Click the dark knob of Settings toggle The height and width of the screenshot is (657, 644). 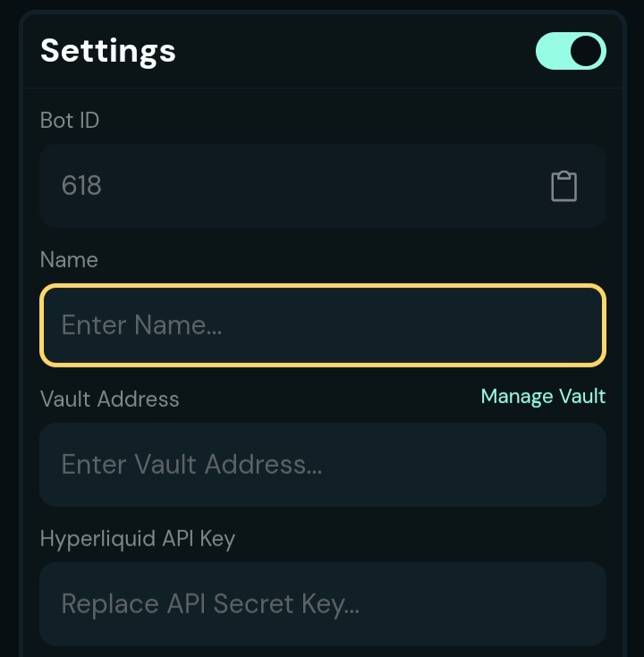(x=586, y=51)
